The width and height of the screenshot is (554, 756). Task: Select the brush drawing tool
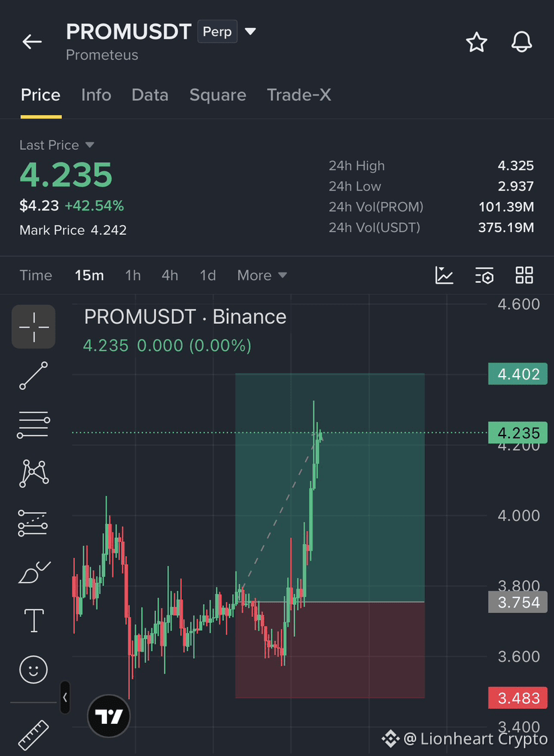pyautogui.click(x=33, y=572)
